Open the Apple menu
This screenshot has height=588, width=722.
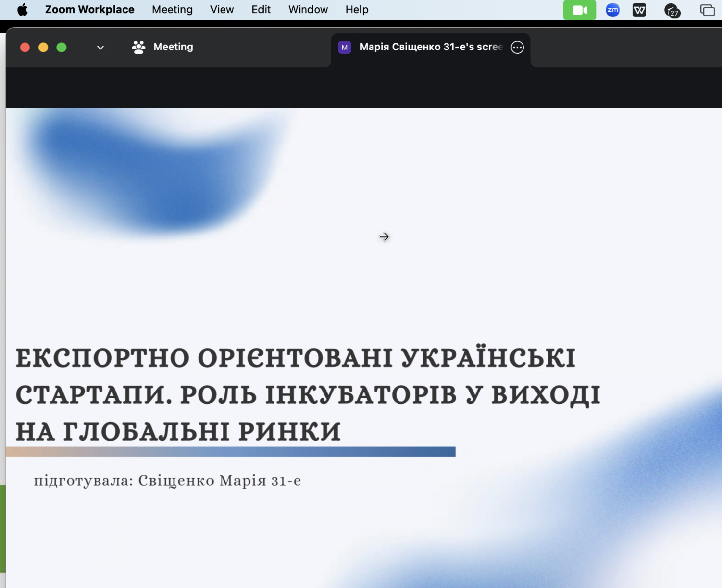point(23,10)
